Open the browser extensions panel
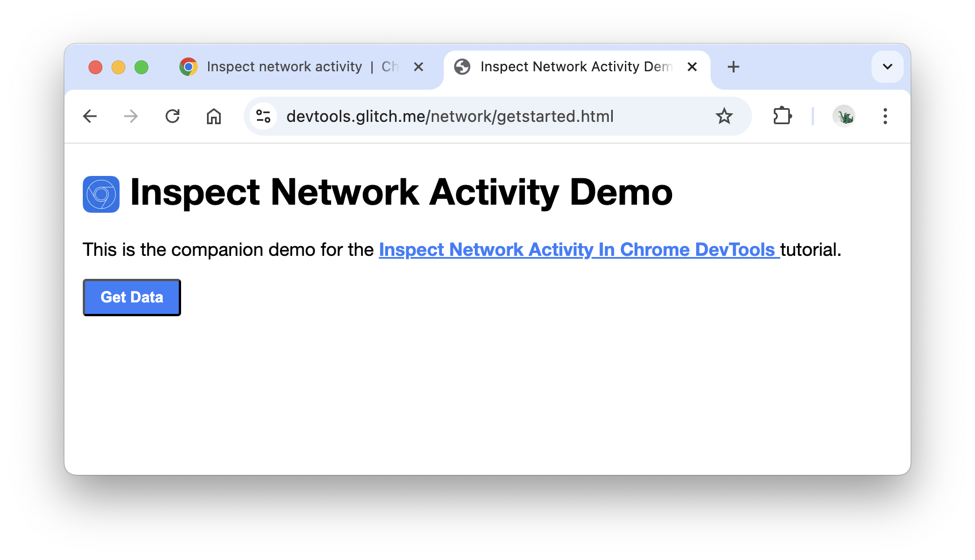Viewport: 975px width, 560px height. [783, 116]
